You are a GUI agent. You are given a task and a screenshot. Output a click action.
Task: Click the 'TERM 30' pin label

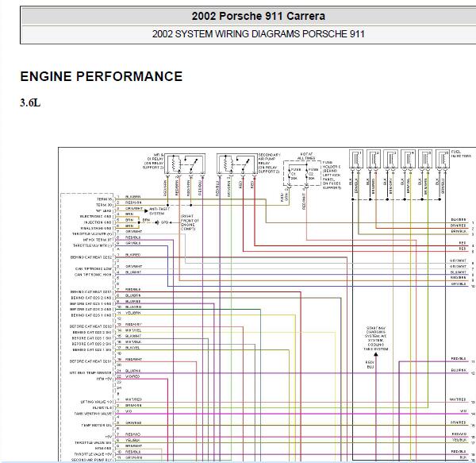pos(104,205)
